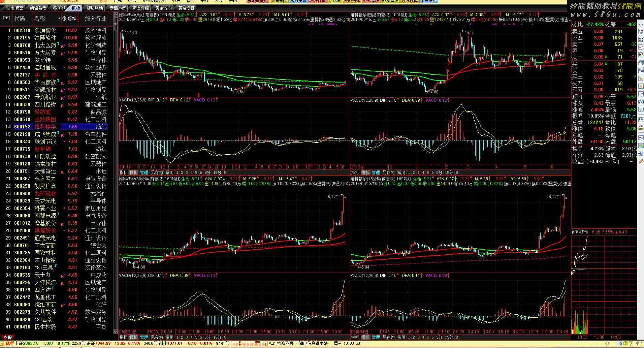Viewport: 644px width, 348px height.
Task: Click the 15分 button under 30-minute chart
Action: coord(218,337)
